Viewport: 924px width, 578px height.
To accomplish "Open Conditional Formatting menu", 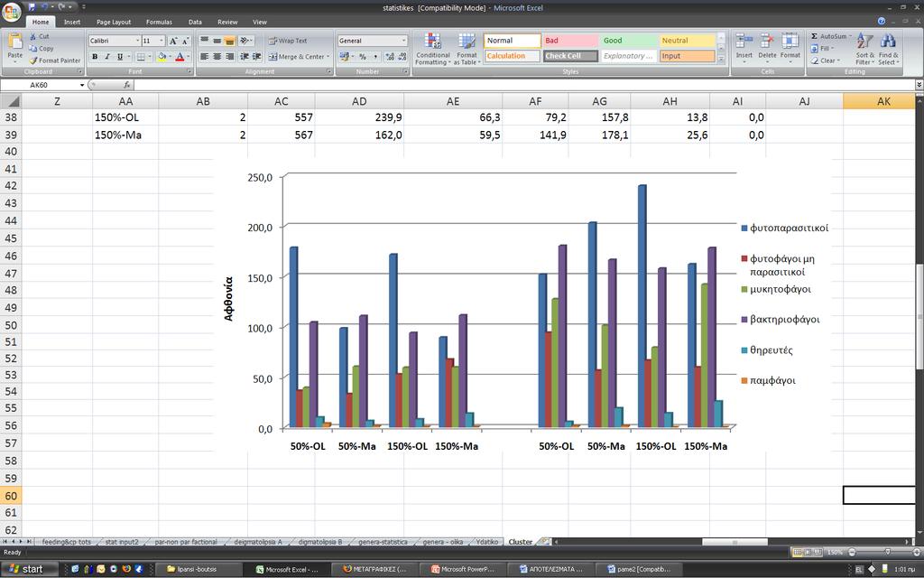I will (432, 49).
